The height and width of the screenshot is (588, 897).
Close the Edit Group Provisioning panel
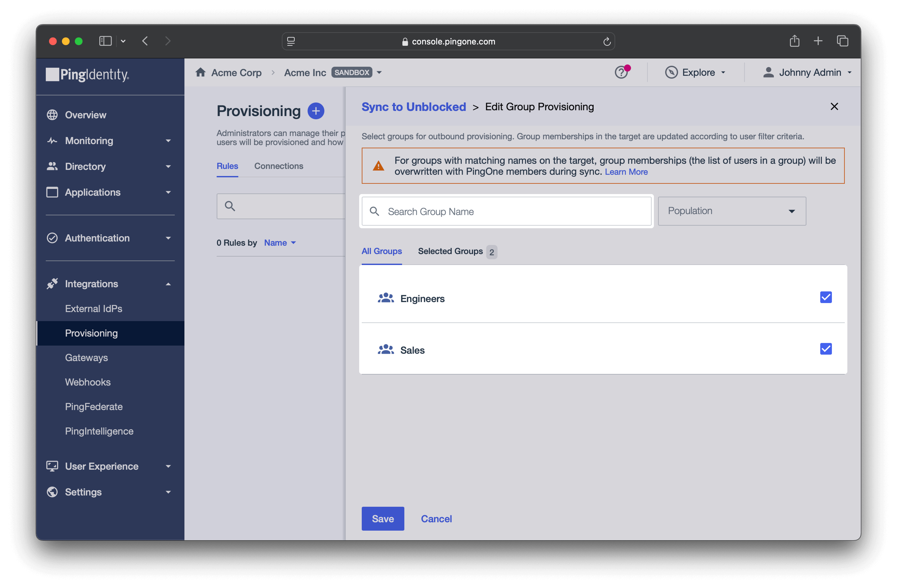(834, 107)
